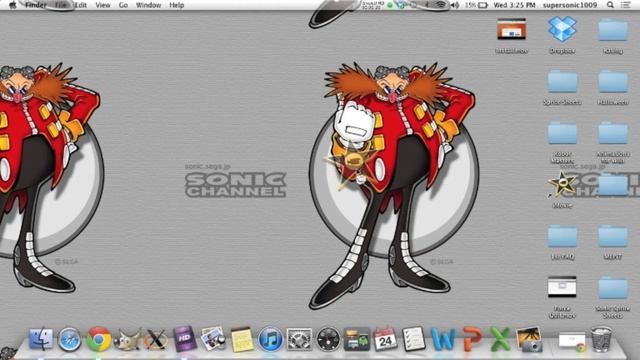Click the clock reading Wed 3:25 PM
This screenshot has height=360, width=640.
coord(514,5)
